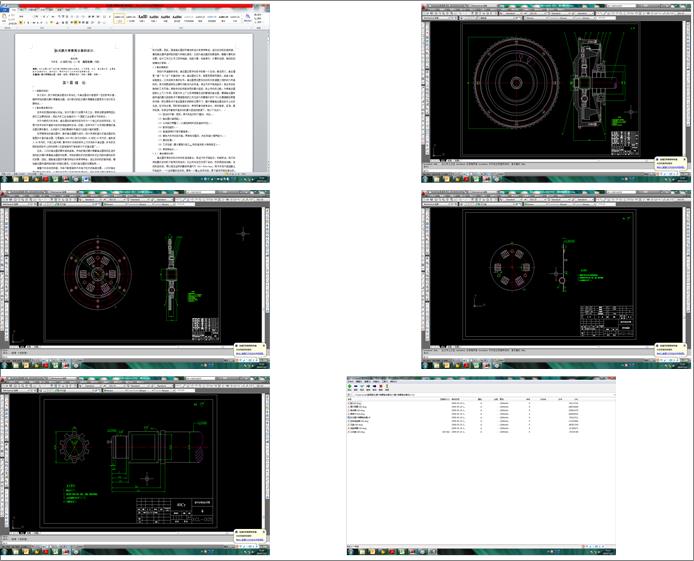Viewport: 694px width, 561px height.
Task: Click the Add (green plus) icon in 7-Zip window
Action: coord(350,386)
